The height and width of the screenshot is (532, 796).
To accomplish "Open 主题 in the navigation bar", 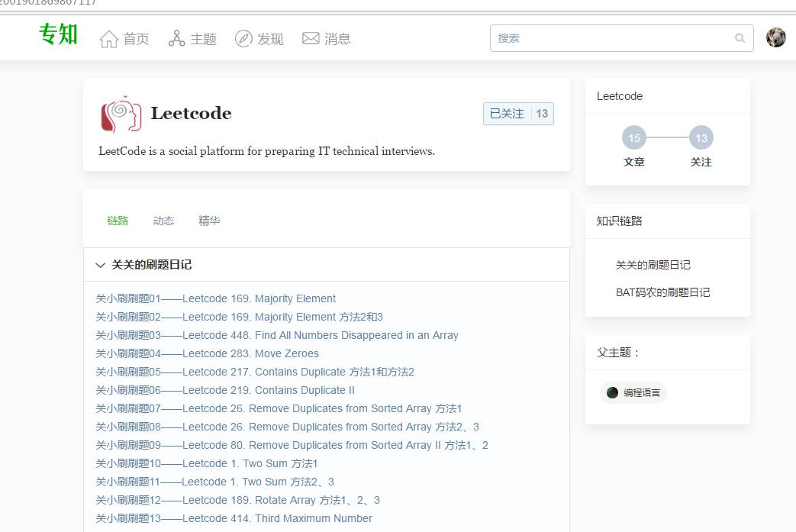I will pyautogui.click(x=204, y=39).
